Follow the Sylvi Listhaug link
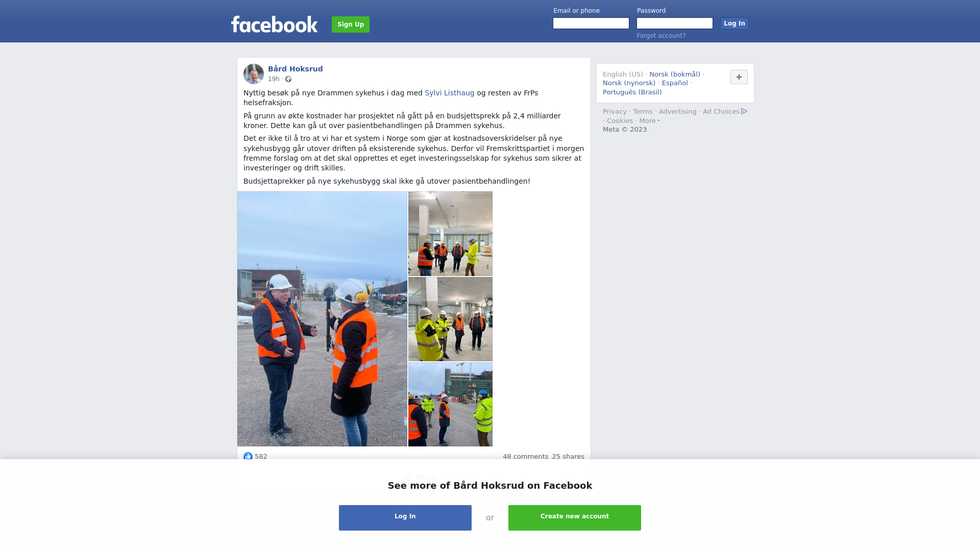Viewport: 980px width, 551px height. (450, 93)
